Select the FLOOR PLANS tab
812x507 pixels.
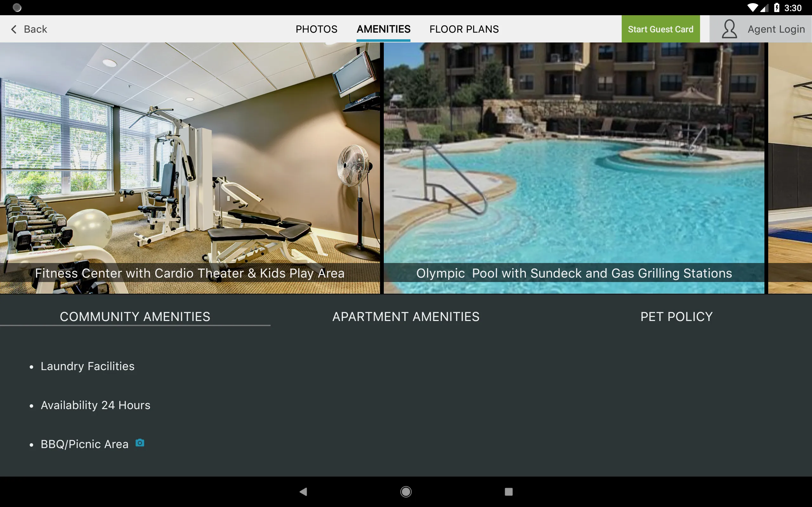[x=464, y=28]
